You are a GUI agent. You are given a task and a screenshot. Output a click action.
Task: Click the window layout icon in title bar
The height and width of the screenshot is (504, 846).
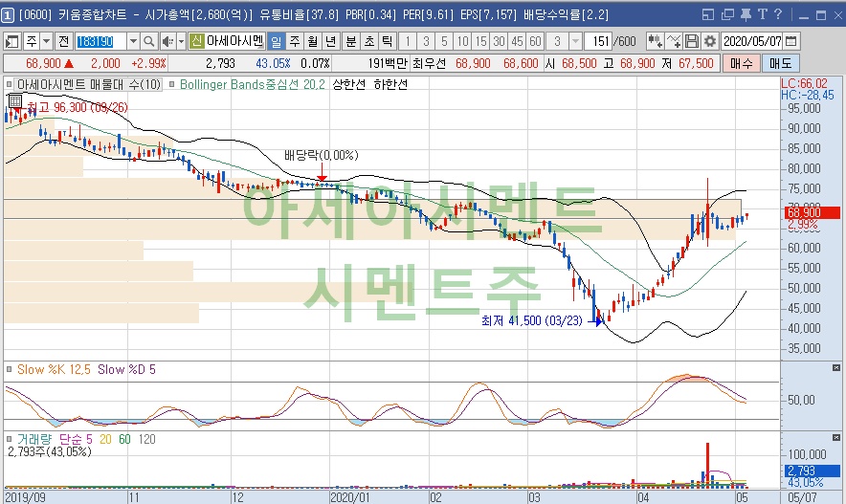[708, 15]
